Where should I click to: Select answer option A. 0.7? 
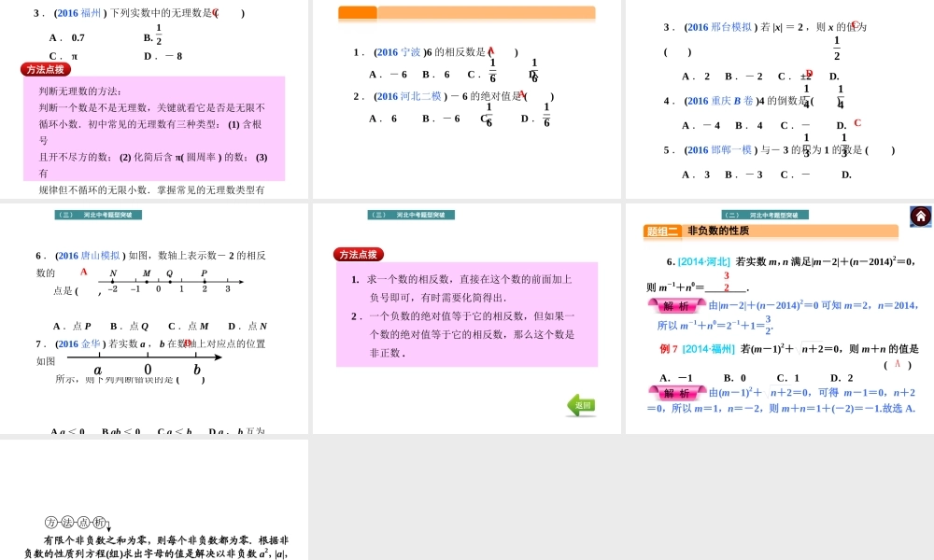pyautogui.click(x=66, y=38)
